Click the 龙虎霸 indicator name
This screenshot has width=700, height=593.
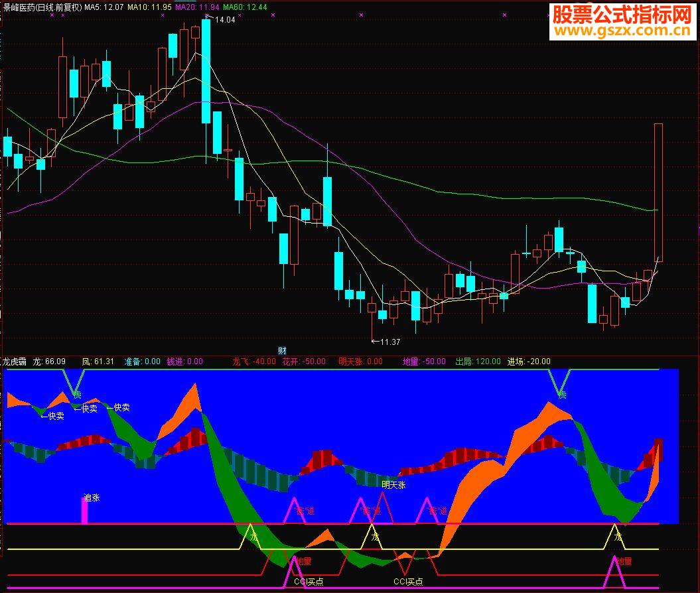pyautogui.click(x=15, y=362)
